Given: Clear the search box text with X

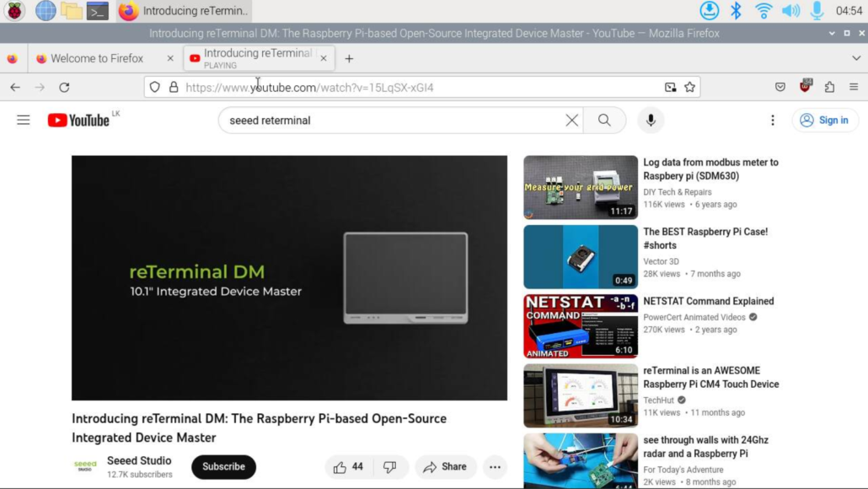Looking at the screenshot, I should pyautogui.click(x=571, y=121).
